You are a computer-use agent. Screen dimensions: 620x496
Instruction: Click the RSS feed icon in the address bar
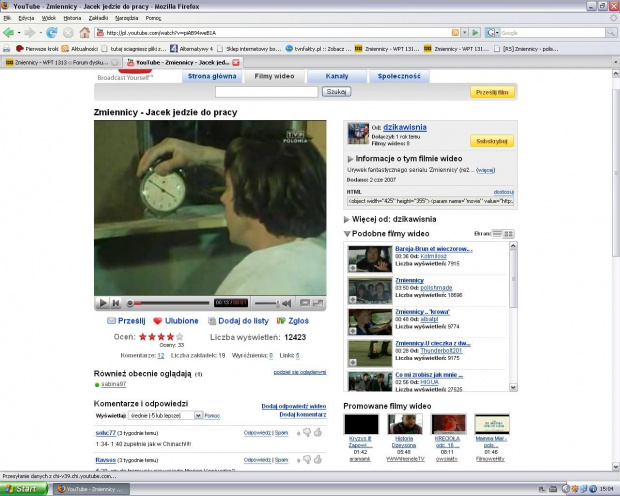click(455, 33)
